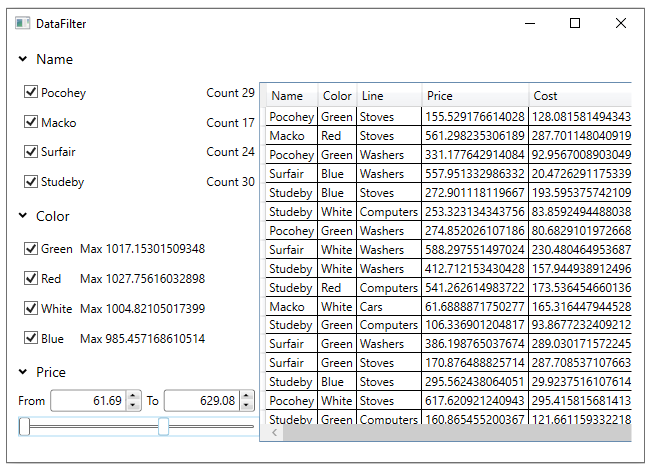Collapse the Name filter section
650x472 pixels.
[x=23, y=60]
